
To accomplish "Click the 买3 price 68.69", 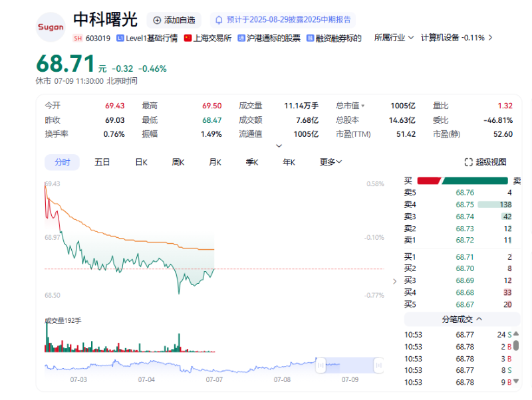I will point(465,280).
